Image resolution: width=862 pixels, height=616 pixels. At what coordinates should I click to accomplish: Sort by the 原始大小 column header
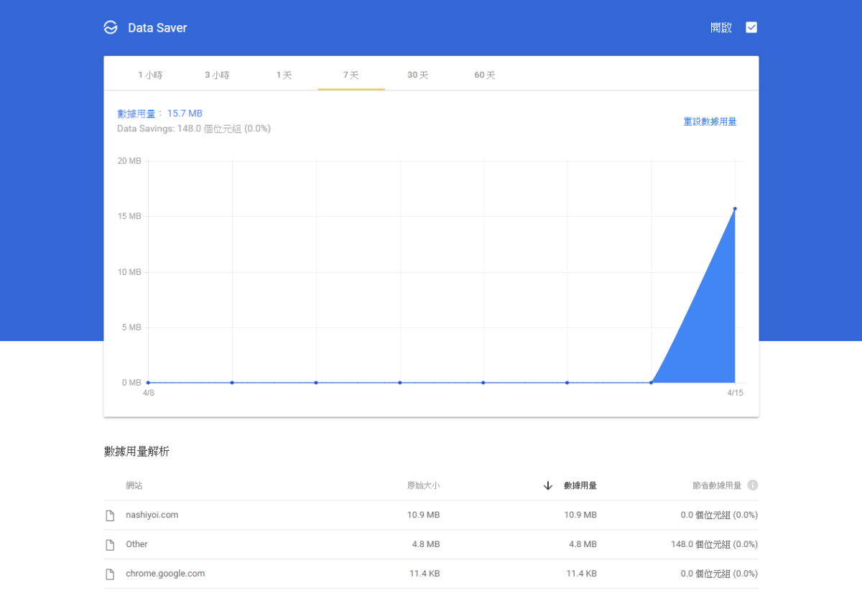(423, 485)
